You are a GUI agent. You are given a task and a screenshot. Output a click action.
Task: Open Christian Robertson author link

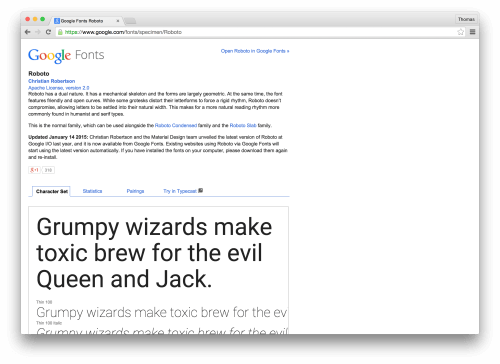(52, 81)
